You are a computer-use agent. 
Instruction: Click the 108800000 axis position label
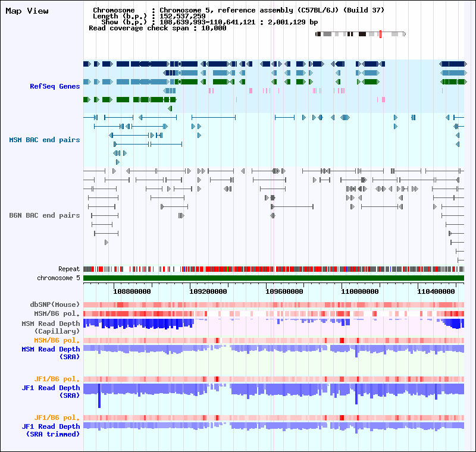point(132,292)
